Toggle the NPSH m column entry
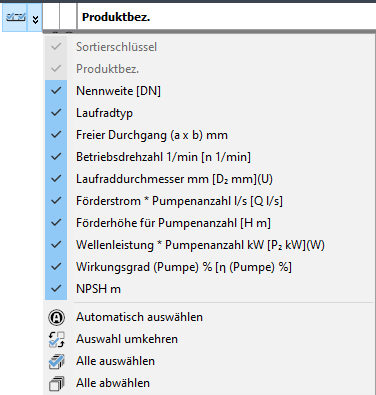This screenshot has width=376, height=395. click(x=209, y=289)
